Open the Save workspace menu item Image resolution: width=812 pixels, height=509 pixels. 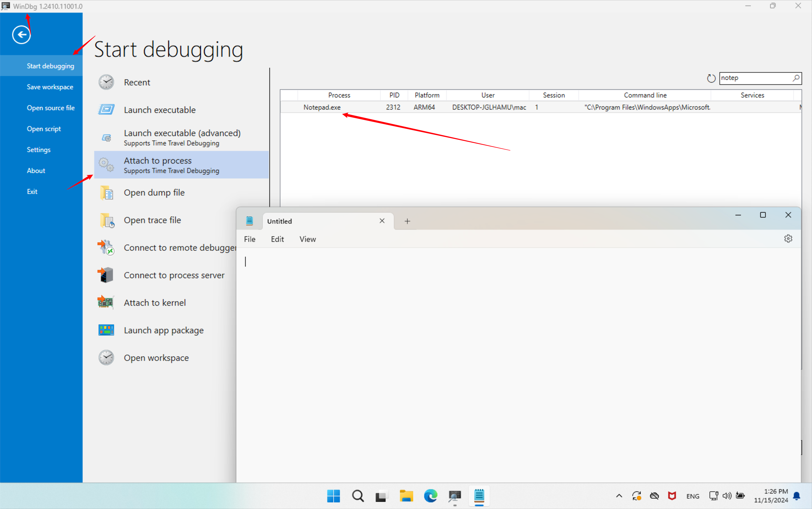click(x=50, y=87)
